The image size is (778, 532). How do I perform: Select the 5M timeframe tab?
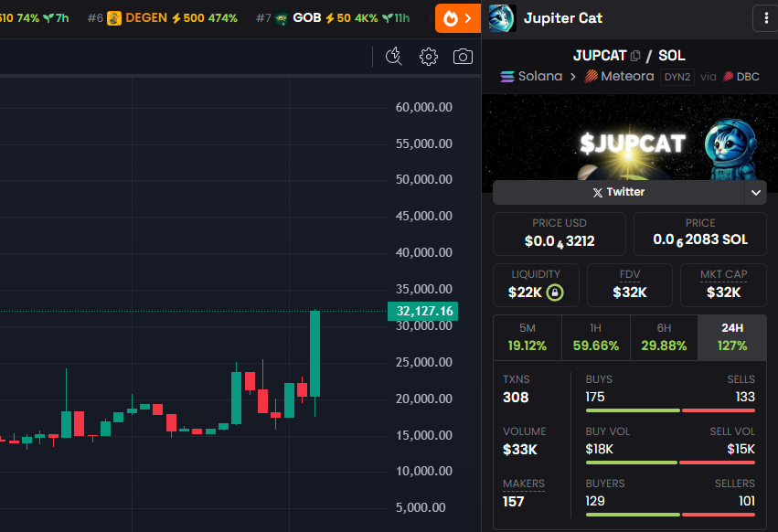tap(528, 337)
